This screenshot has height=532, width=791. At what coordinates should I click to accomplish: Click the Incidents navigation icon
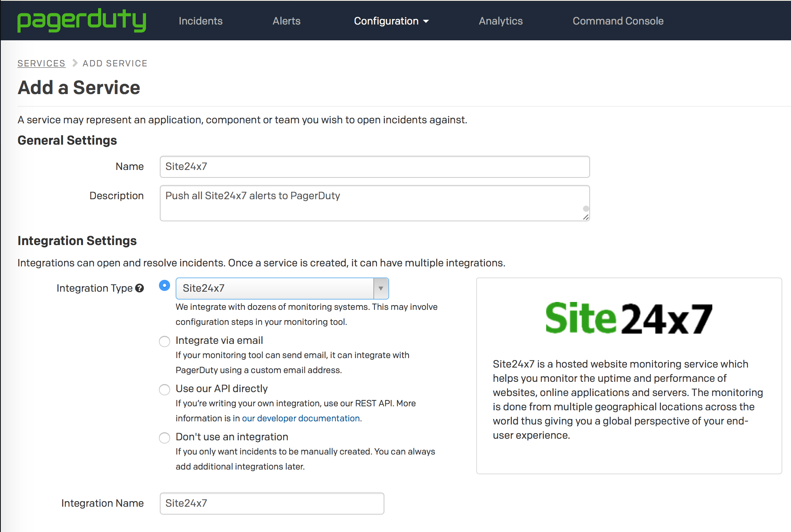click(201, 20)
